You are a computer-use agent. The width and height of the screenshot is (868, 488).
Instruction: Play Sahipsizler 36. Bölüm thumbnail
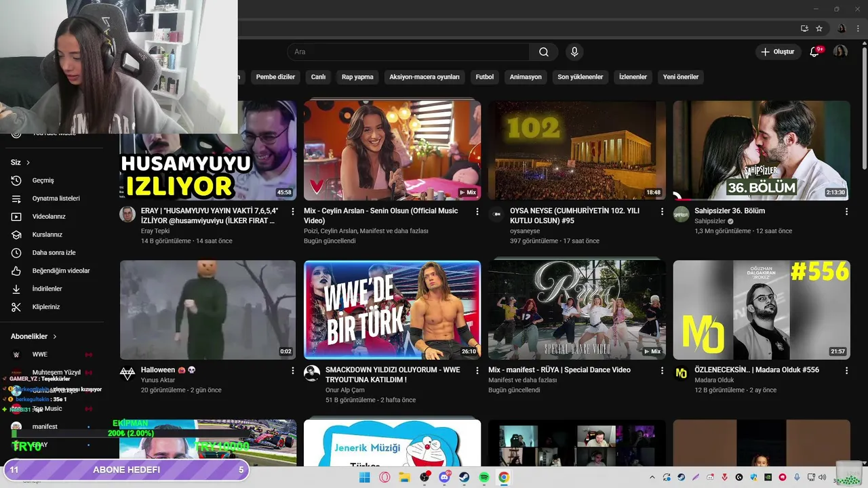[x=762, y=150]
